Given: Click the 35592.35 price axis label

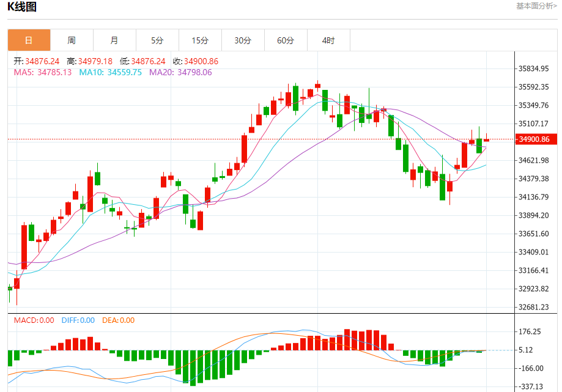Looking at the screenshot, I should tap(534, 87).
